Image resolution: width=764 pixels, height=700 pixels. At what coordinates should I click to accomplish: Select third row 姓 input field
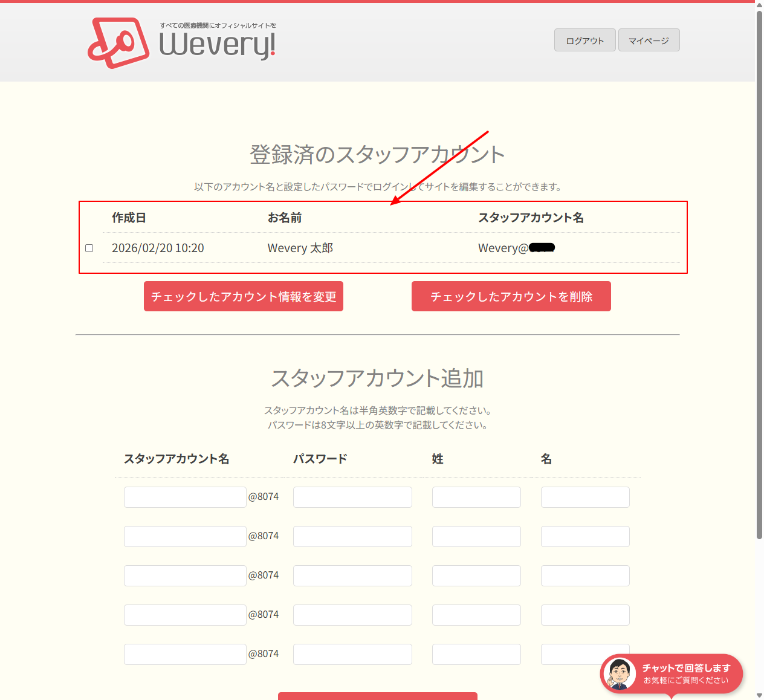(x=476, y=575)
